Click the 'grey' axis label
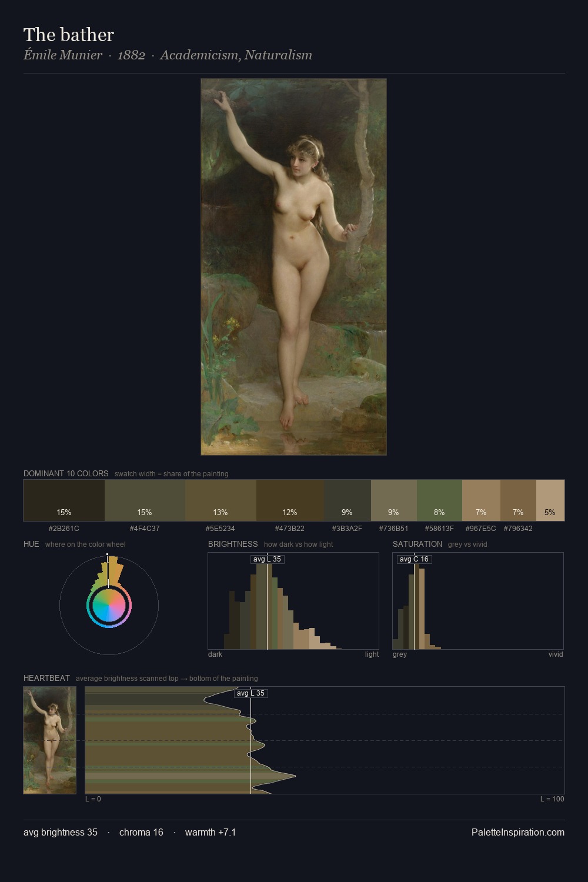Image resolution: width=588 pixels, height=882 pixels. (400, 654)
